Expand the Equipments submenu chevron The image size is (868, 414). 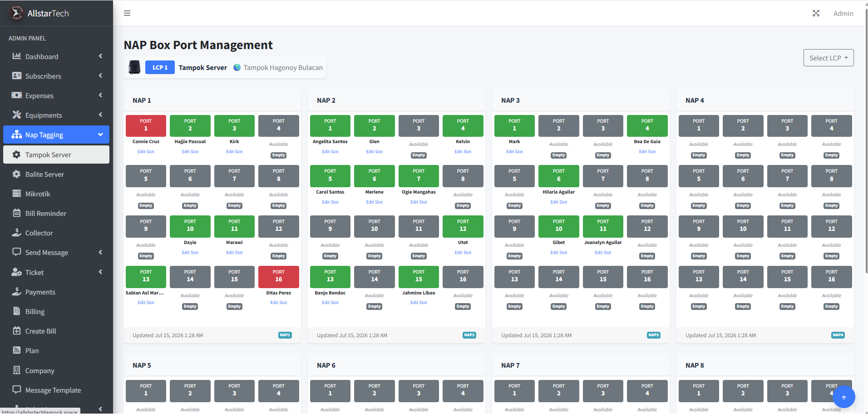pyautogui.click(x=100, y=115)
